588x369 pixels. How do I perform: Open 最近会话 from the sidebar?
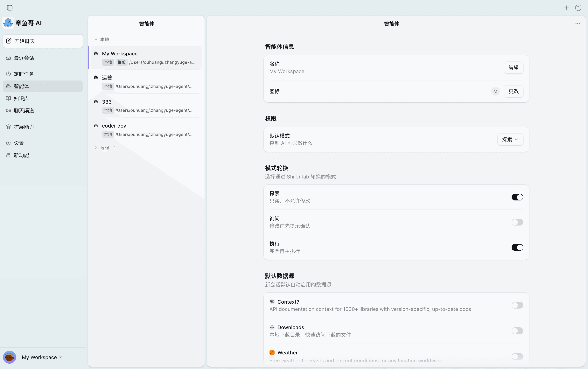coord(24,58)
